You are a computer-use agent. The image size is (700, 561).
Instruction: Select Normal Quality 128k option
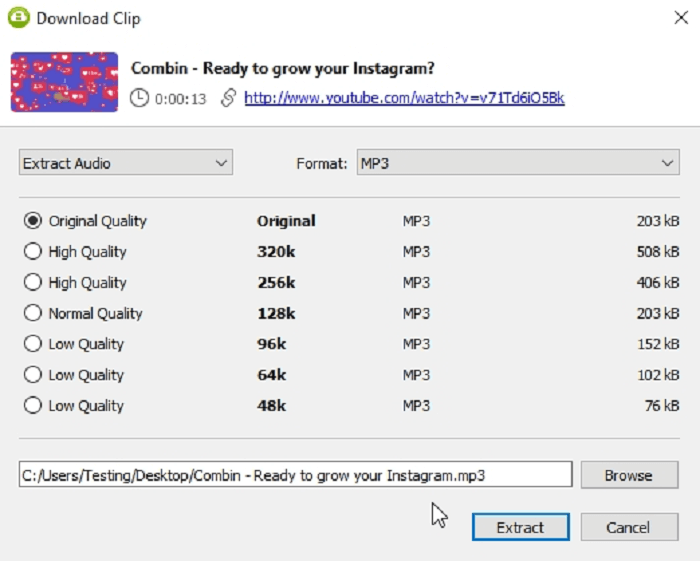[x=33, y=313]
